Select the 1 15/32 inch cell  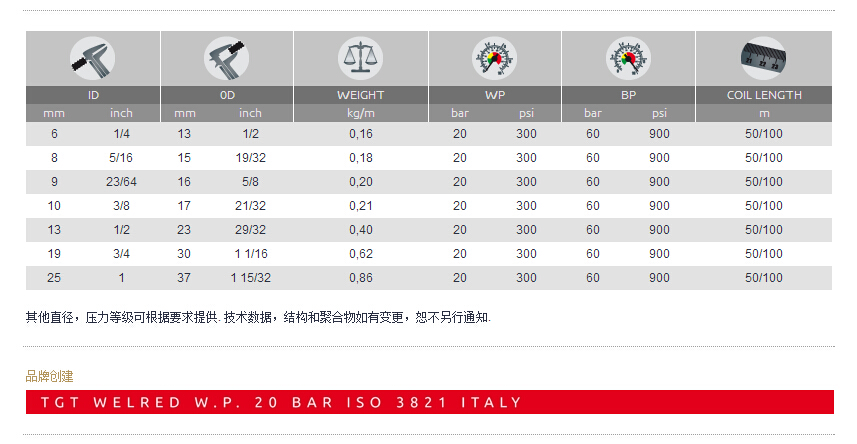point(250,278)
